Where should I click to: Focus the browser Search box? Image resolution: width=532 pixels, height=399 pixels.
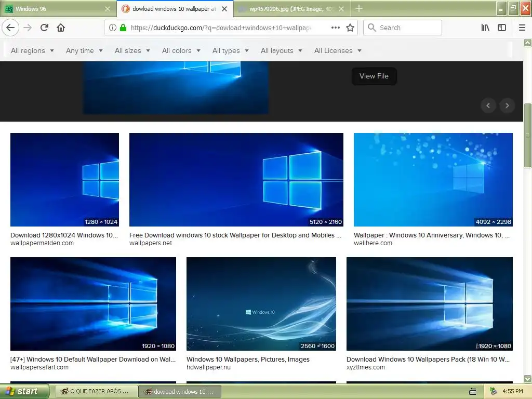(x=403, y=28)
